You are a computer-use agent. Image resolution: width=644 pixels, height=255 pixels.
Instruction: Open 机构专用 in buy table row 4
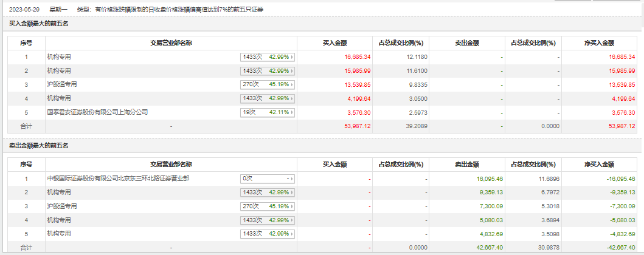59,98
